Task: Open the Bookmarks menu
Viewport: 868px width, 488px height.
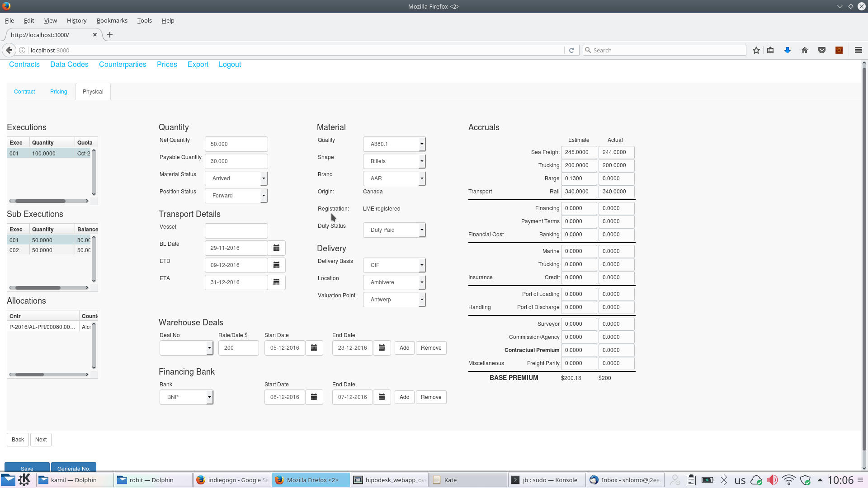Action: click(x=112, y=20)
